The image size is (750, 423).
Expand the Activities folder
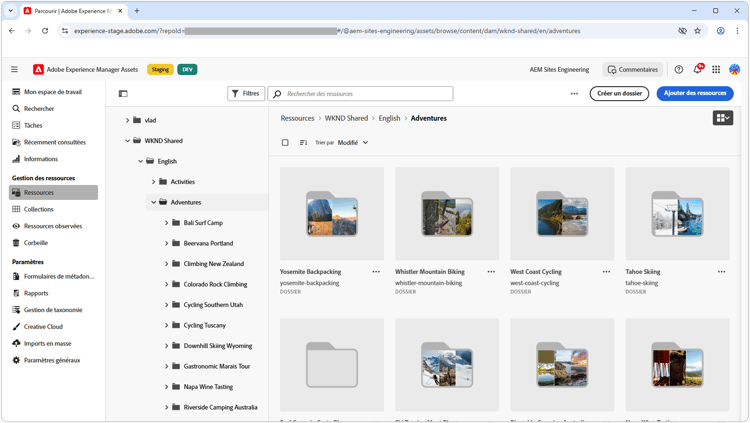click(154, 182)
